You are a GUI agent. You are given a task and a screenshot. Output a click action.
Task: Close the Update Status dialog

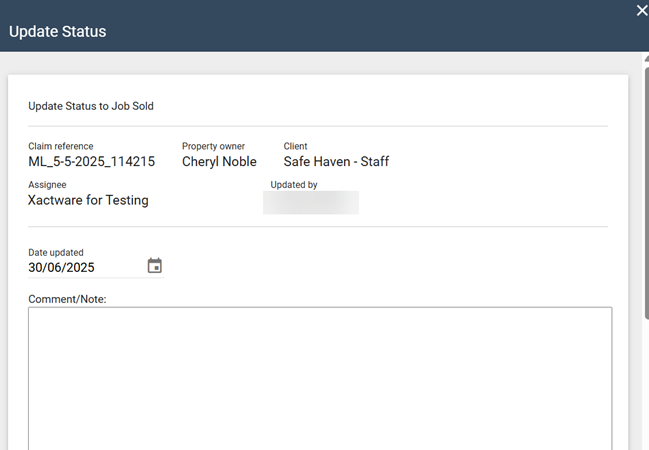(641, 10)
